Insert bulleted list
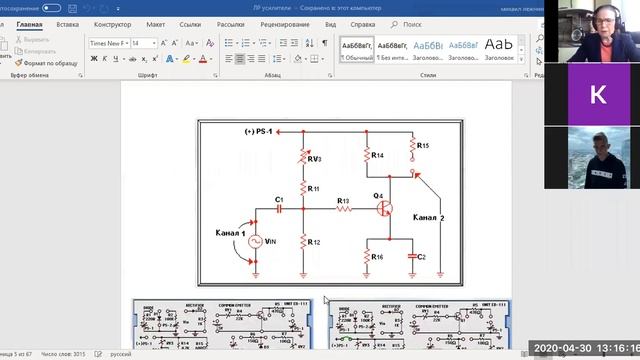 click(x=229, y=43)
